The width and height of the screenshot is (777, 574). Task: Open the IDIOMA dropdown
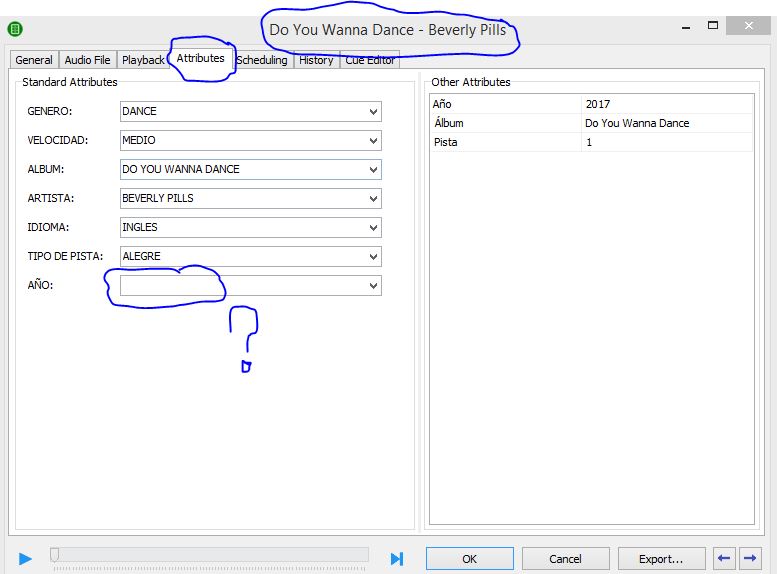click(373, 228)
